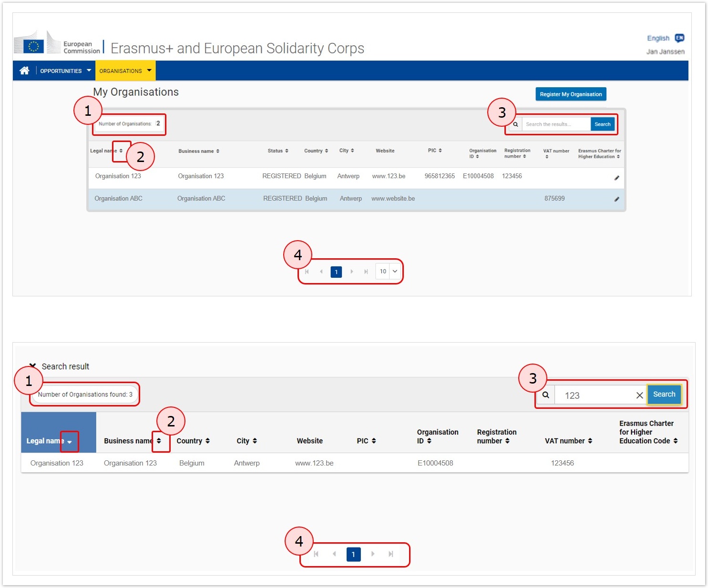This screenshot has height=588, width=708.
Task: Click the EN language icon
Action: coord(679,38)
